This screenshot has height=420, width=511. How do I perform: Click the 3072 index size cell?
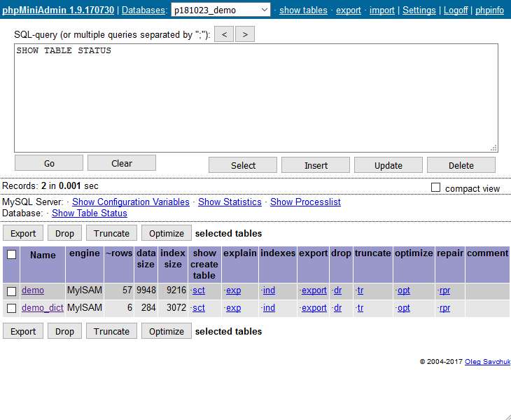pos(173,307)
